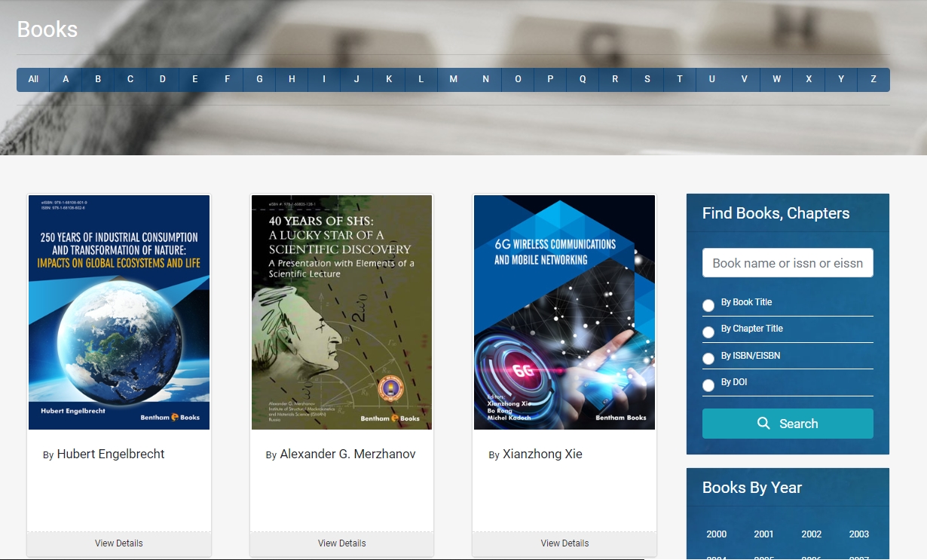Open the 6G Wireless Communications book cover

coord(564,312)
